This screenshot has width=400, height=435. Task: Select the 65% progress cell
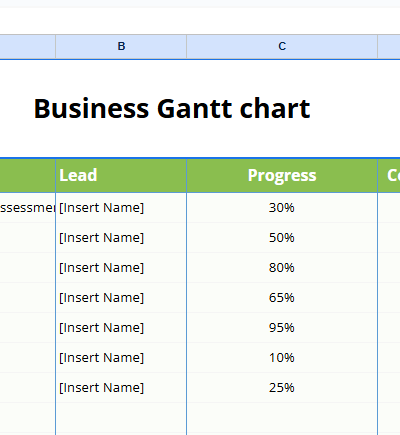282,298
